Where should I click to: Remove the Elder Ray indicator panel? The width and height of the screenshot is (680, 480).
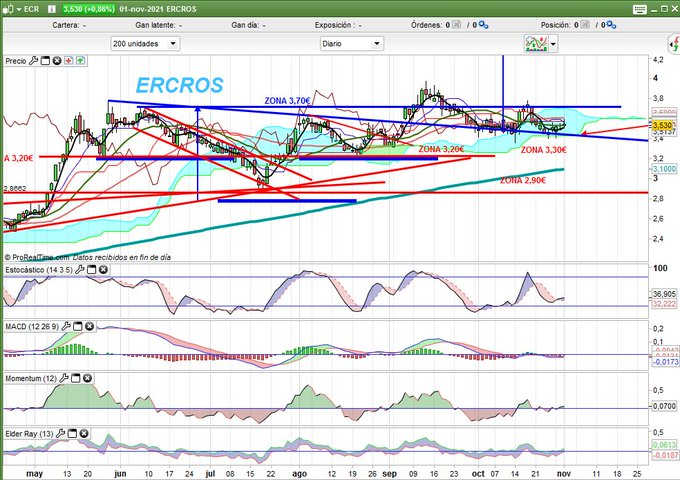pos(84,433)
